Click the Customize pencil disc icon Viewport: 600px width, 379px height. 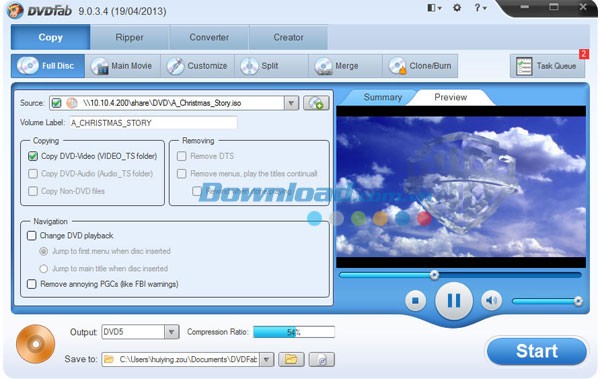point(175,66)
